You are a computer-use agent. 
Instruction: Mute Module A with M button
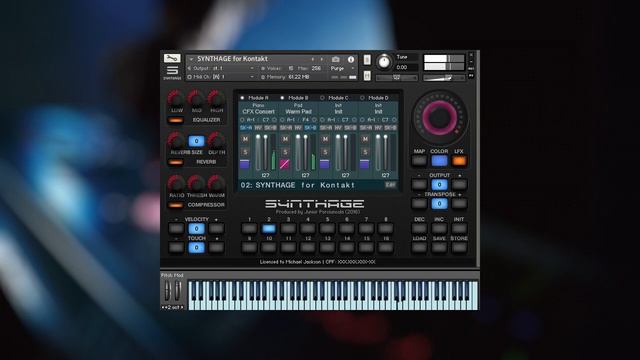click(x=245, y=139)
